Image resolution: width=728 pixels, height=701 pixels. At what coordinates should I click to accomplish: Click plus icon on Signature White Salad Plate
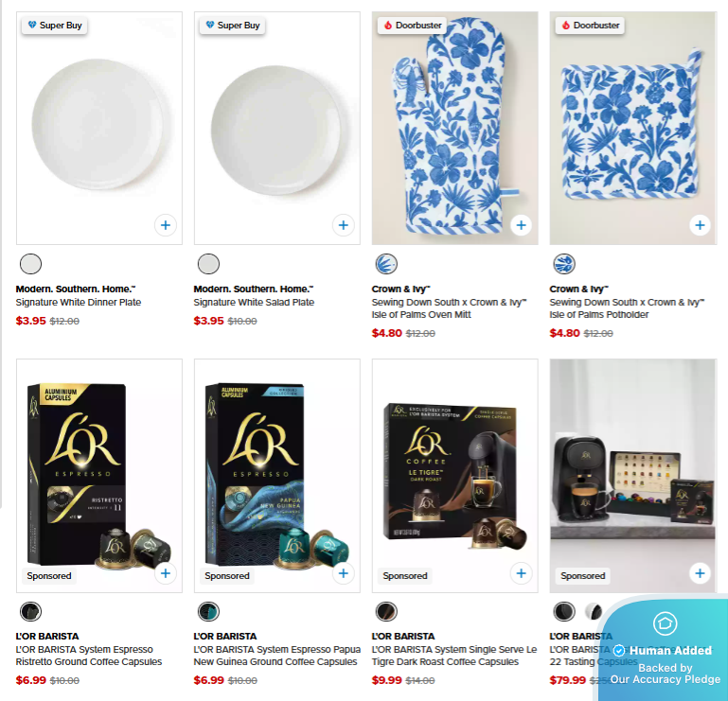pyautogui.click(x=343, y=225)
